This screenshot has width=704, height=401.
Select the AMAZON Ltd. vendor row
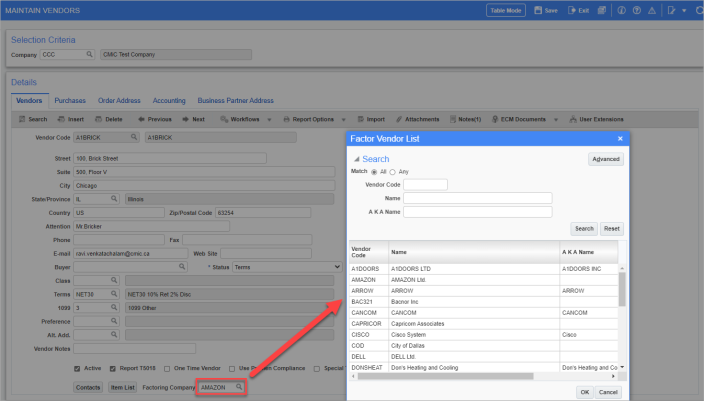click(x=484, y=280)
